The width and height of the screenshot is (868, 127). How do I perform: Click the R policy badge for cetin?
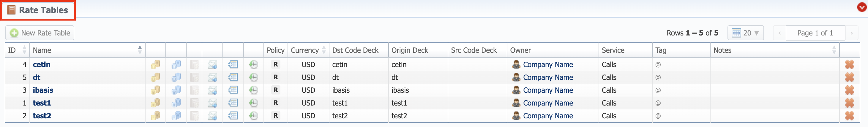(276, 64)
